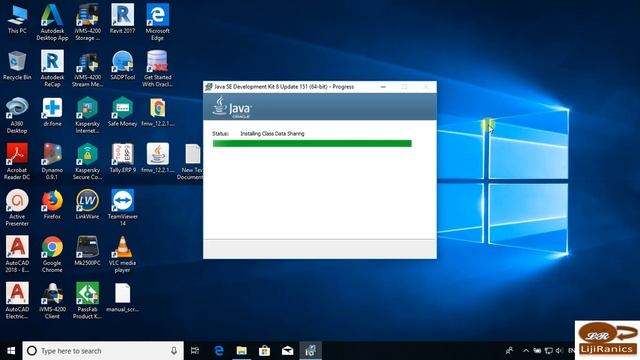Open Microsoft Edge from the taskbar
Image resolution: width=640 pixels, height=360 pixels.
tap(219, 351)
